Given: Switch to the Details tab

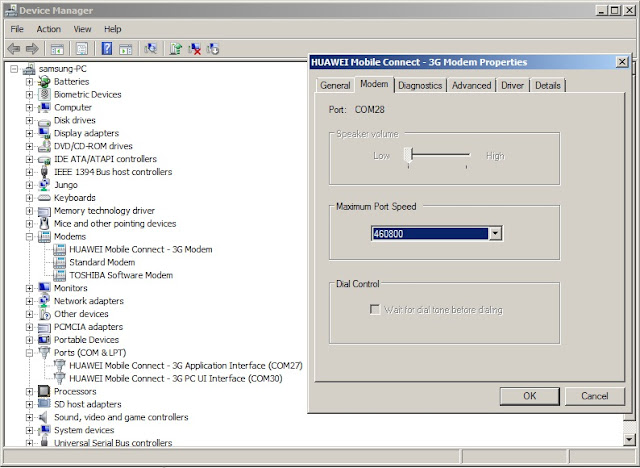Looking at the screenshot, I should [547, 85].
